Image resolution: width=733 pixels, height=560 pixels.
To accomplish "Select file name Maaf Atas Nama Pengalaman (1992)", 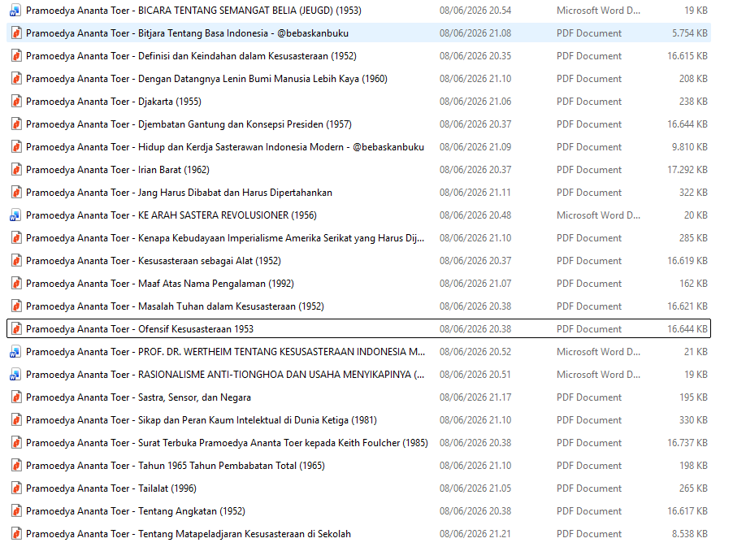I will click(160, 284).
